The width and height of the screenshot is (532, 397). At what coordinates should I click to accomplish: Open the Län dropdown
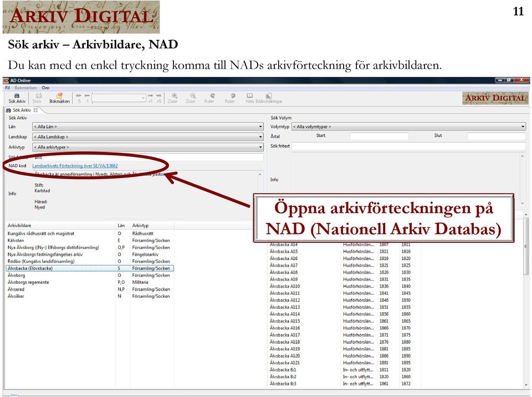click(148, 126)
